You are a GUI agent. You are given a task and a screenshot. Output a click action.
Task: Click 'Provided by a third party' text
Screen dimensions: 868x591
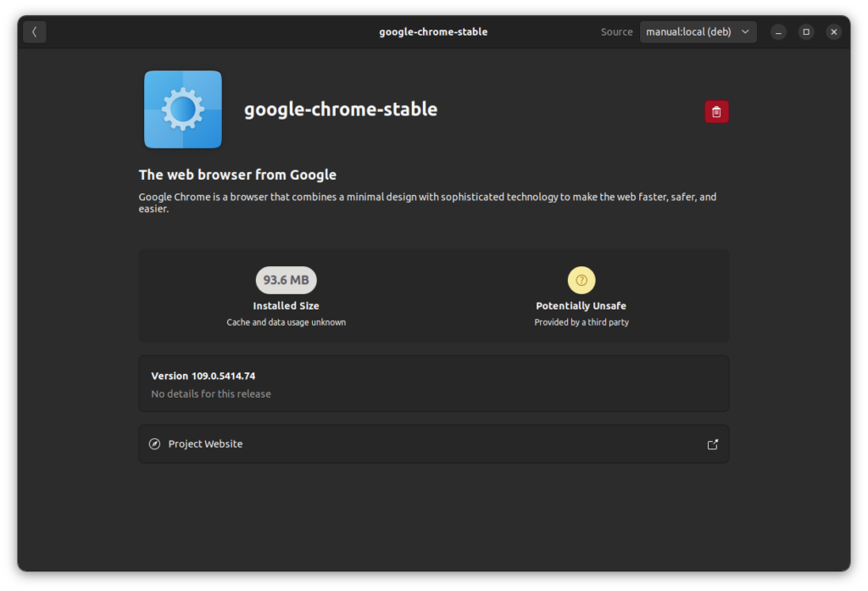(x=581, y=322)
